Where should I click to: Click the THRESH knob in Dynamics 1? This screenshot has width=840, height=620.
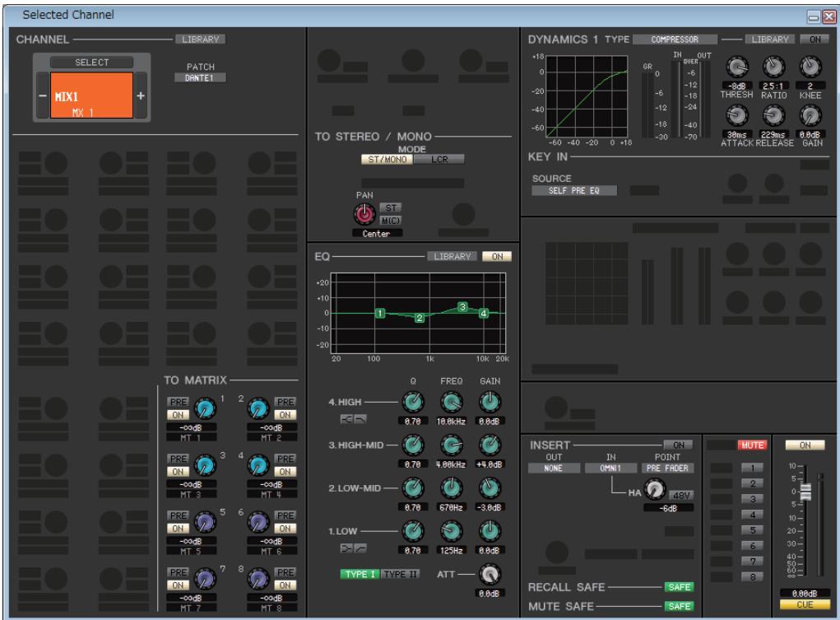[x=737, y=67]
